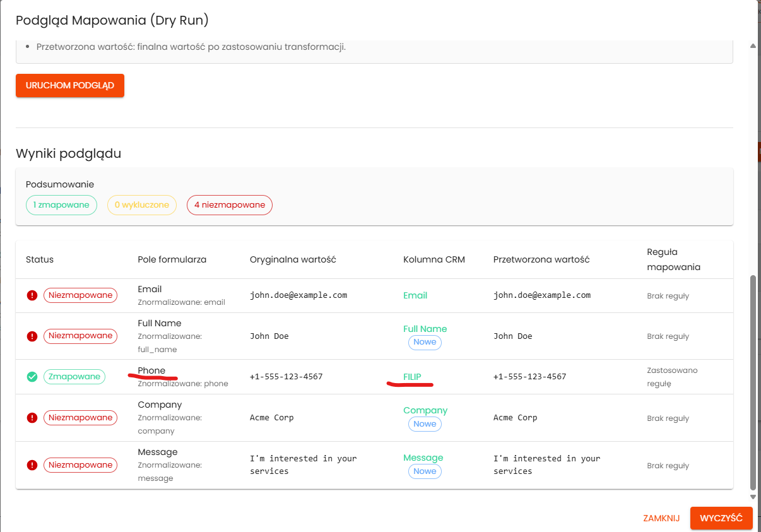Click the red error icon in Email row
761x532 pixels.
click(x=32, y=295)
